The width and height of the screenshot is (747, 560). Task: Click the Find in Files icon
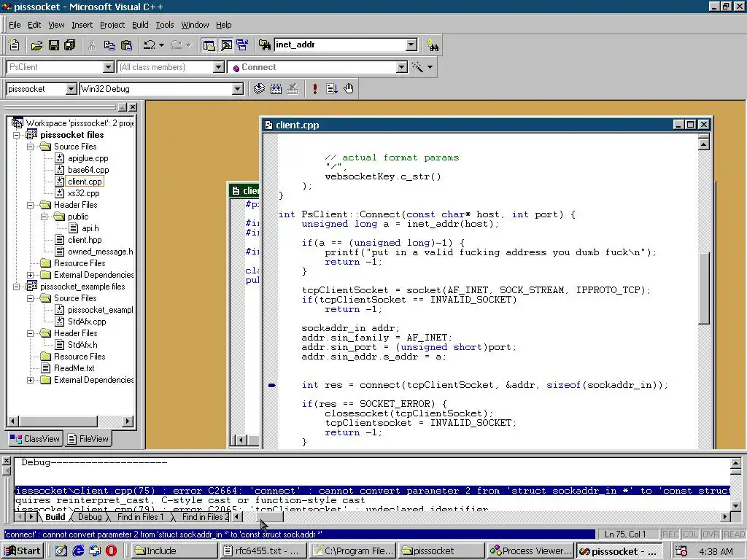(x=264, y=45)
